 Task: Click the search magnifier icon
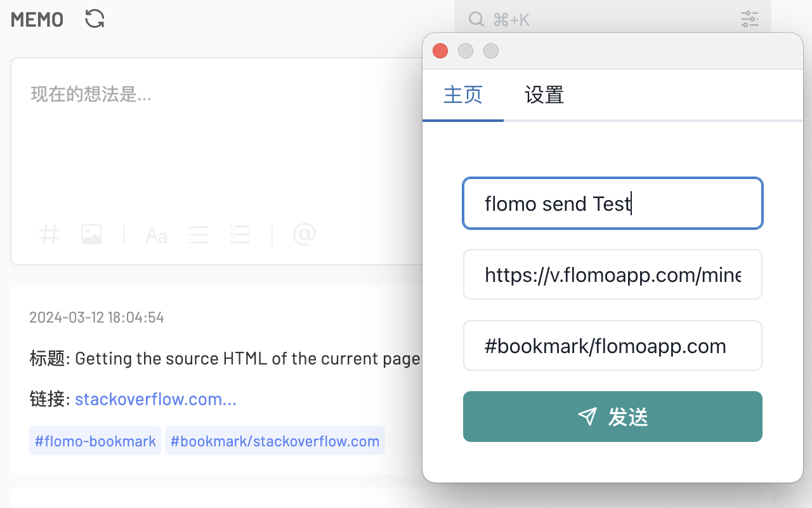[x=476, y=19]
